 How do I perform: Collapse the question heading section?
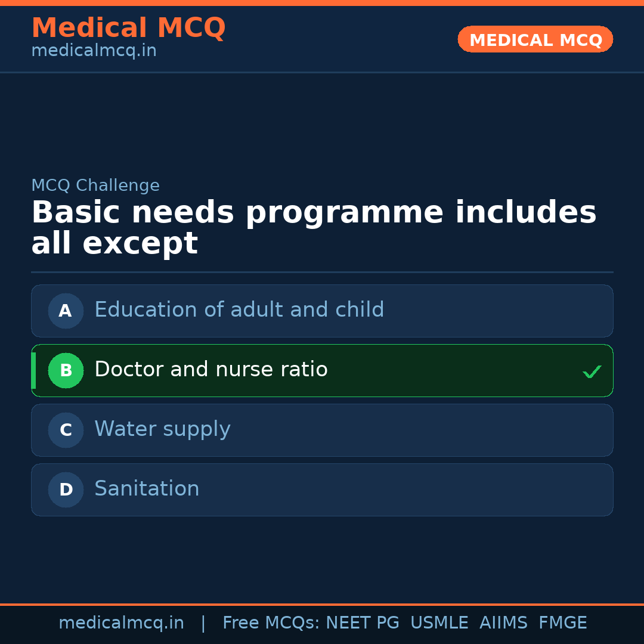(314, 227)
